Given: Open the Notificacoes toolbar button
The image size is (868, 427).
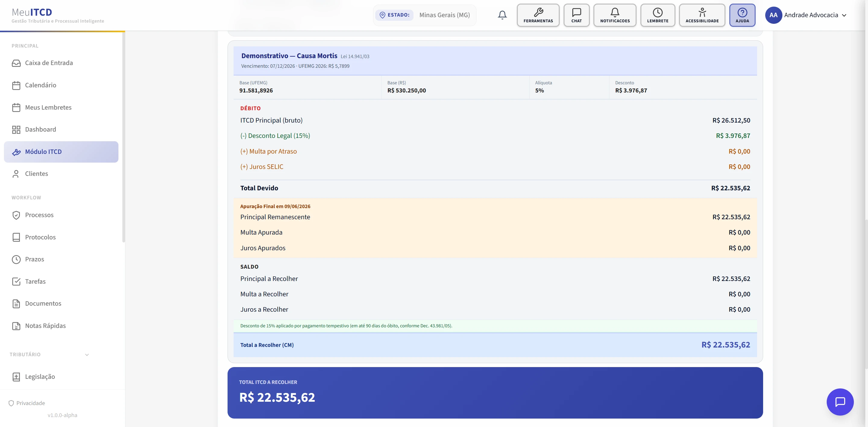Looking at the screenshot, I should (615, 15).
